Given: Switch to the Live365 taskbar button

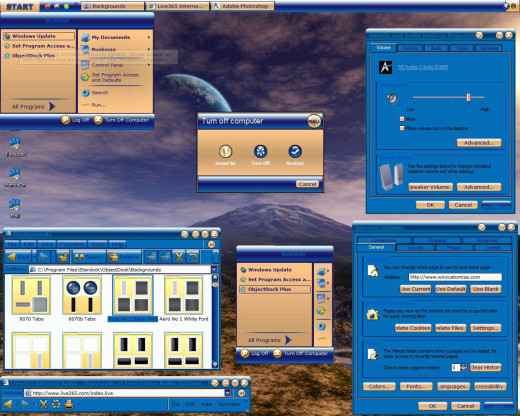Looking at the screenshot, I should tap(178, 6).
